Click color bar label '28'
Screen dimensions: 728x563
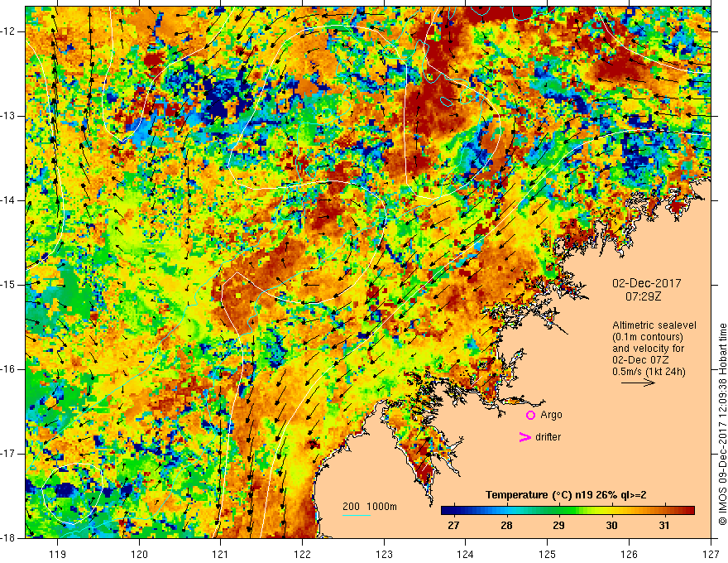506,526
